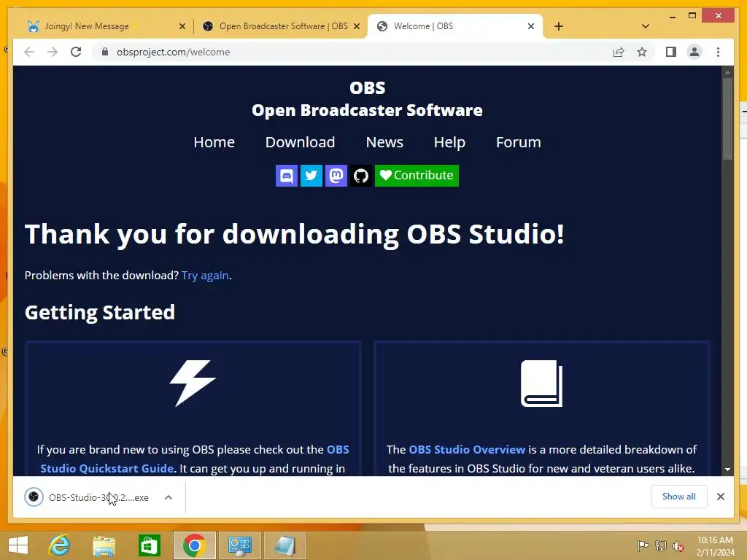This screenshot has width=747, height=560.
Task: Open the Chrome profile menu
Action: coord(694,52)
